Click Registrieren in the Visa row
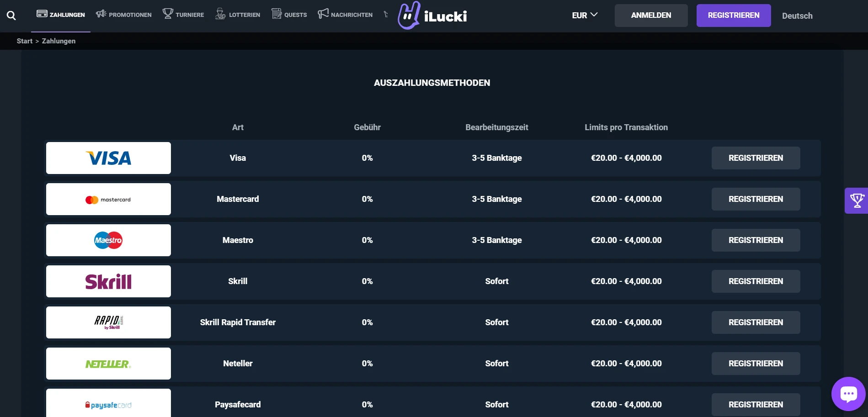Viewport: 868px width, 417px height. point(756,158)
